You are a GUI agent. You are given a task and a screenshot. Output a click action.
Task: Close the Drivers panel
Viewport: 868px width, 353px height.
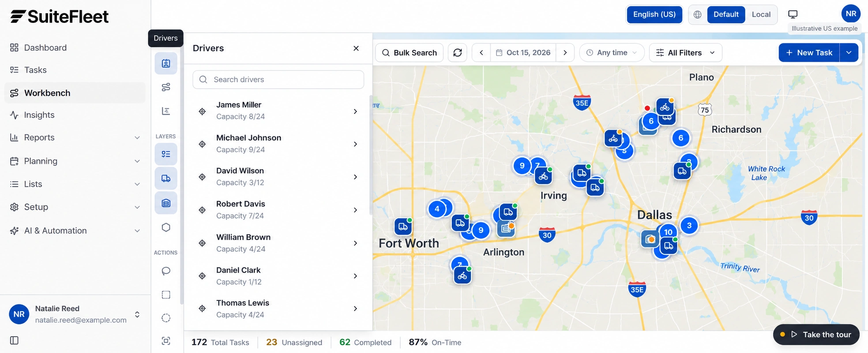coord(356,49)
